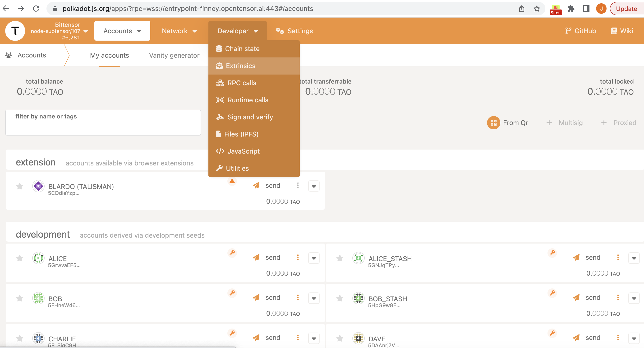644x348 pixels.
Task: Toggle favorite star for BOB_STASH
Action: click(340, 298)
